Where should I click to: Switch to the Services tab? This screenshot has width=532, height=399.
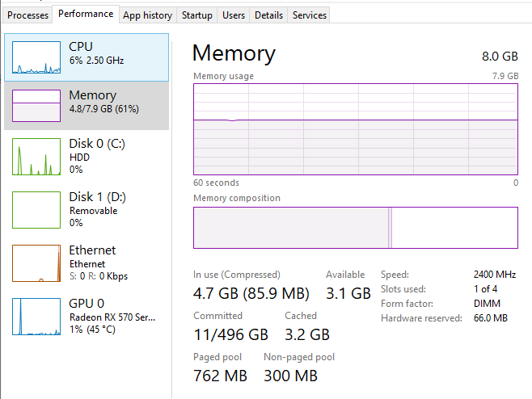[x=310, y=15]
